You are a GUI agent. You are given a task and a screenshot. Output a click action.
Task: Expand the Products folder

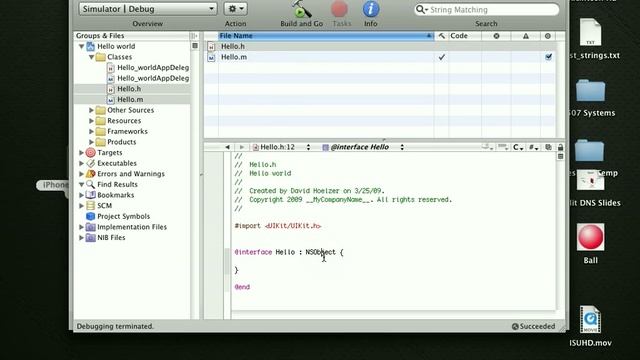(x=91, y=142)
